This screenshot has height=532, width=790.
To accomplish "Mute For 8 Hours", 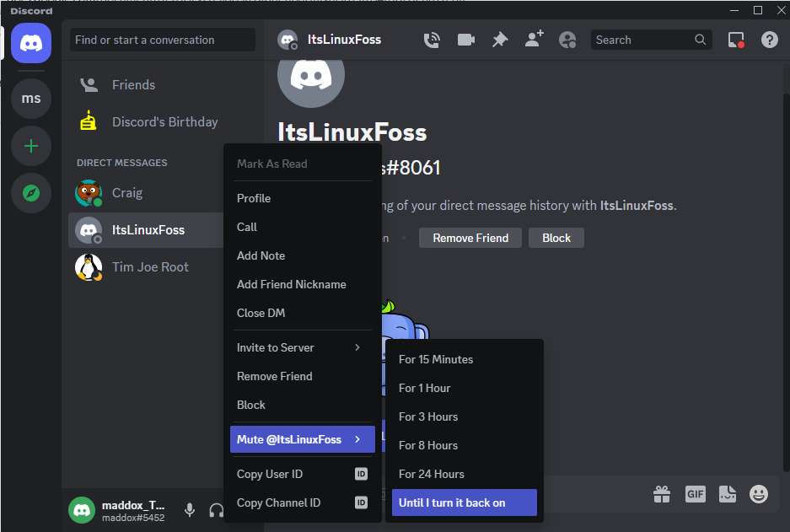I will [464, 446].
